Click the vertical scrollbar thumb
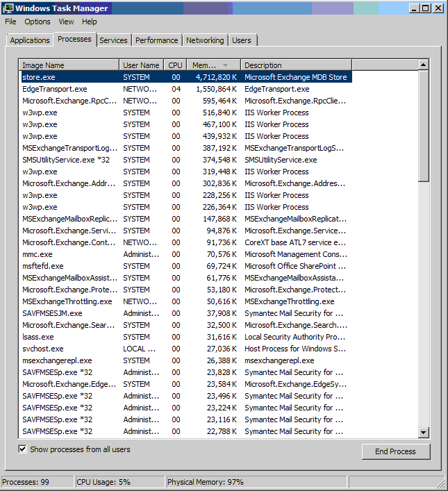The image size is (448, 491). coord(423,126)
